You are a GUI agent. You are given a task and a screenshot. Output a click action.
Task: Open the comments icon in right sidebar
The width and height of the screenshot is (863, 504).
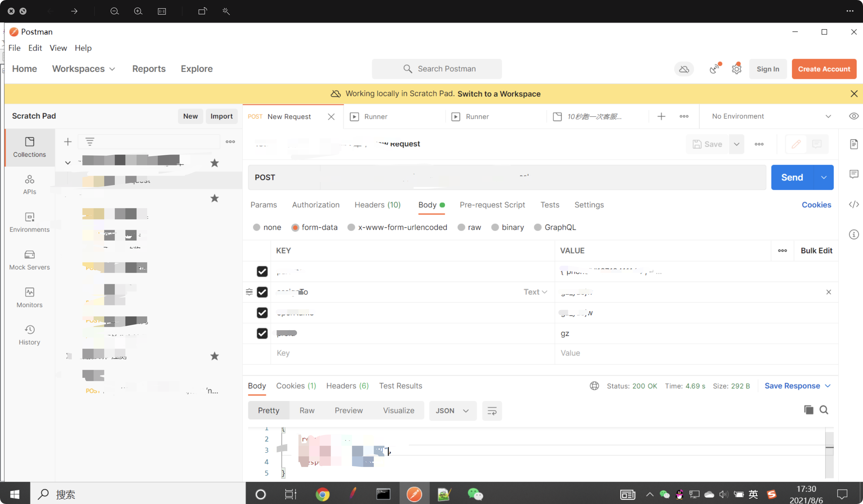click(854, 174)
